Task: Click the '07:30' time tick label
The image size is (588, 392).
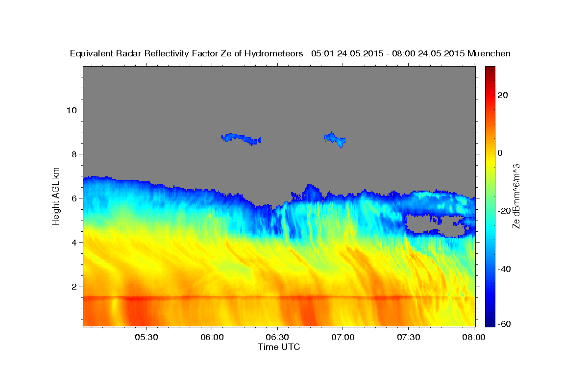Action: tap(408, 337)
